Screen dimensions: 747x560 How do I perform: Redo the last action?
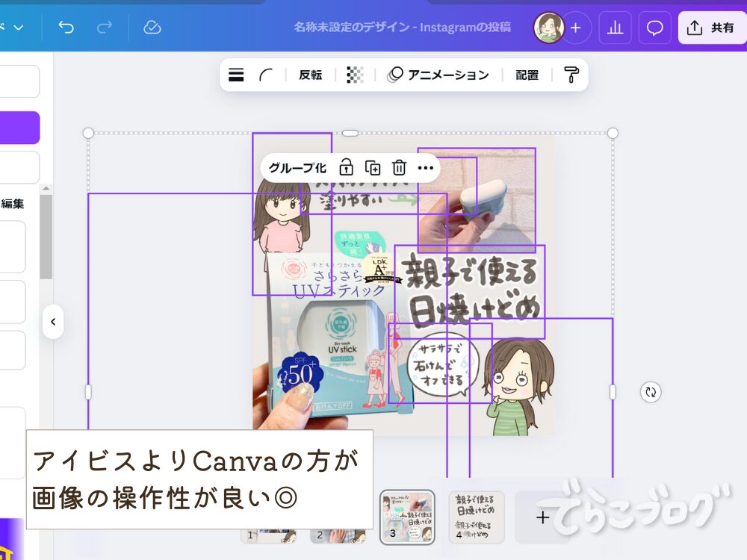pos(105,27)
